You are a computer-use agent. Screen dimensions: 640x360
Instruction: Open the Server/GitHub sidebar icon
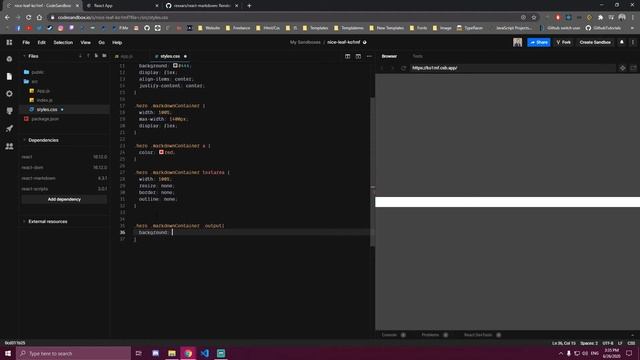pyautogui.click(x=9, y=111)
